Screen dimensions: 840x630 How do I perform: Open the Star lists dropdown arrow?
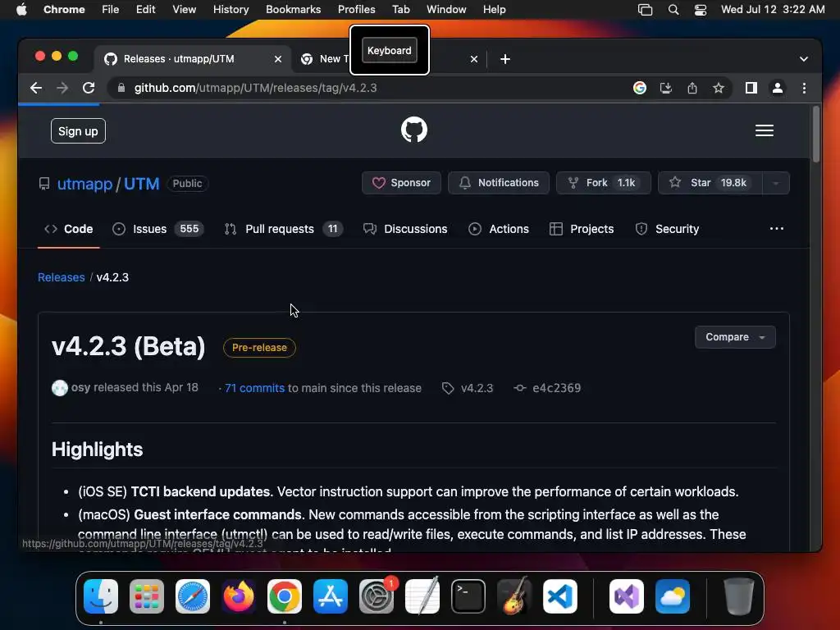point(776,183)
